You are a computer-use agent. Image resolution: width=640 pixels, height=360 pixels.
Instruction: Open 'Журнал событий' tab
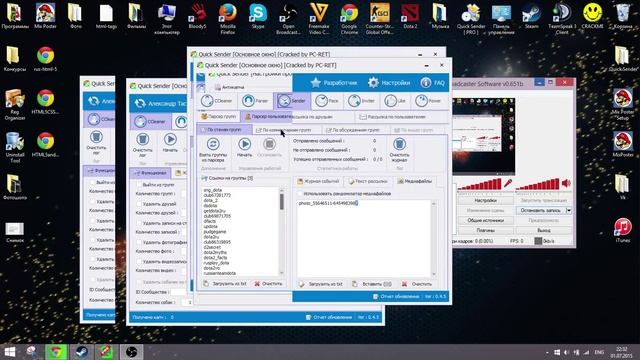click(x=318, y=181)
